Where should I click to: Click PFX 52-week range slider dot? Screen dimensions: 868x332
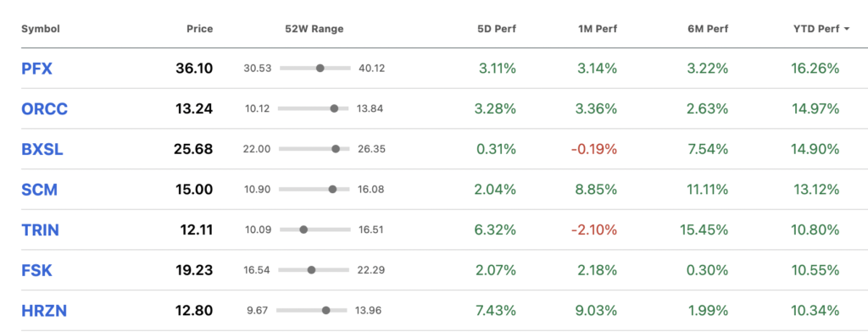click(320, 68)
